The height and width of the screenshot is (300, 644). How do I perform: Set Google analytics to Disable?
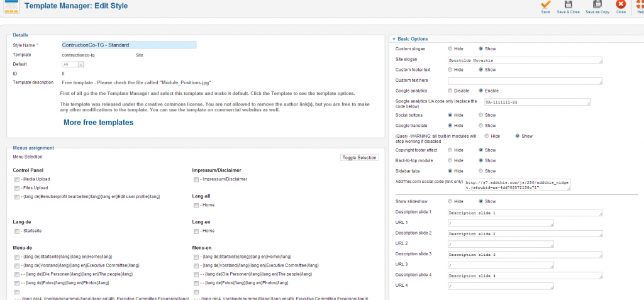pyautogui.click(x=450, y=91)
